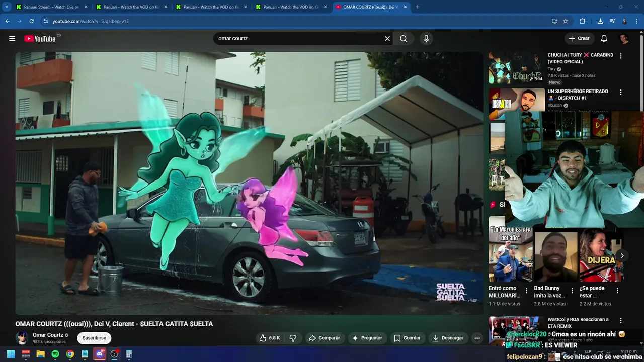
Task: Expand the tab search dropdown arrow
Action: pyautogui.click(x=7, y=7)
